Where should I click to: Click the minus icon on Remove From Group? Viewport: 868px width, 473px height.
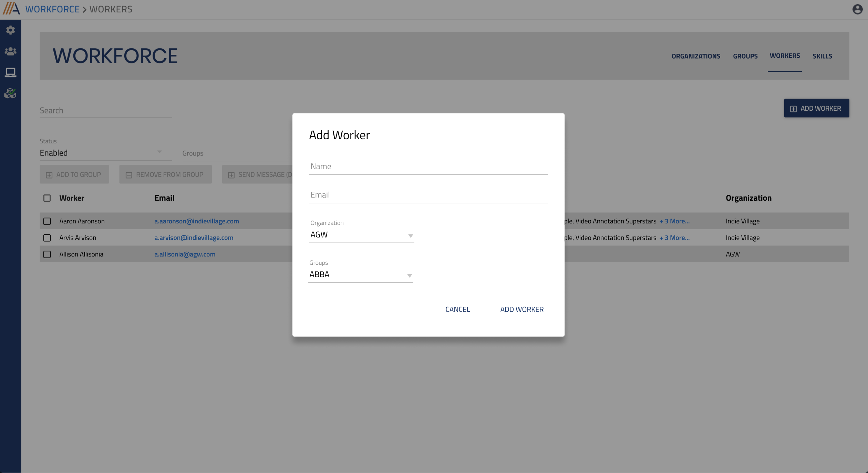coord(129,175)
